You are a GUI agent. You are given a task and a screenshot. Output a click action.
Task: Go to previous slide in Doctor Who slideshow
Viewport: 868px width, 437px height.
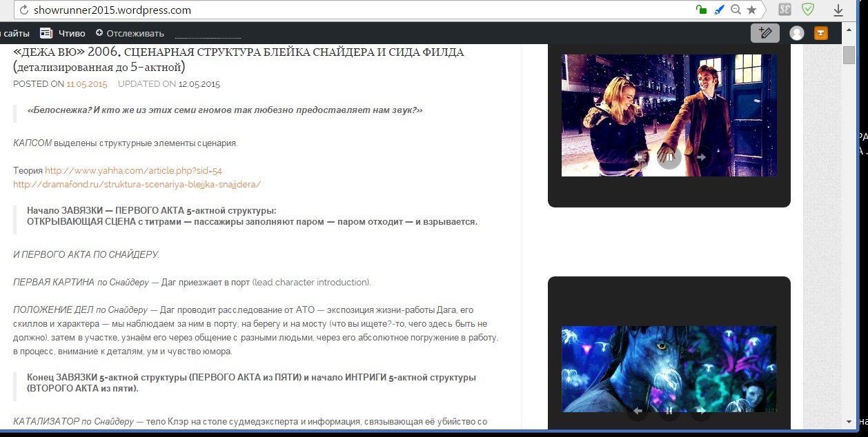click(639, 157)
